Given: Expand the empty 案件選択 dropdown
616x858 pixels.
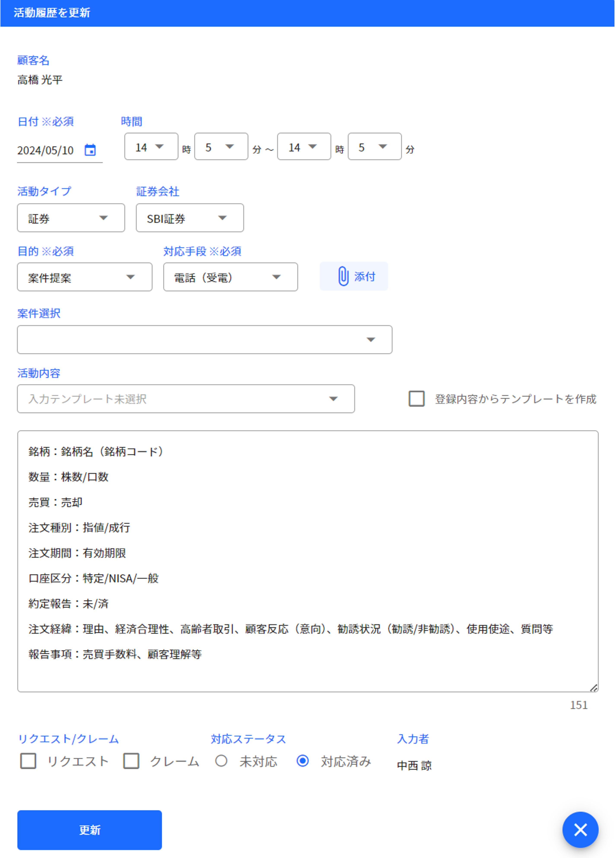Looking at the screenshot, I should coord(204,340).
